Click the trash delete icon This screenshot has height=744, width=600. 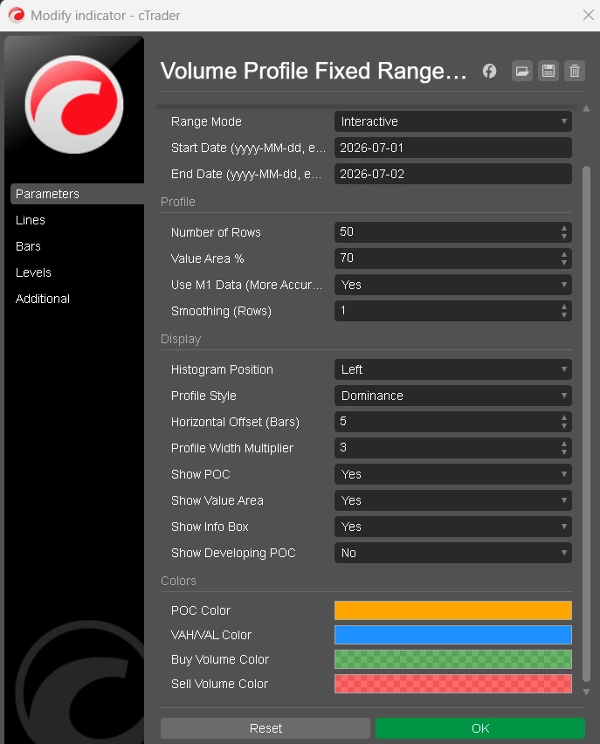click(574, 71)
